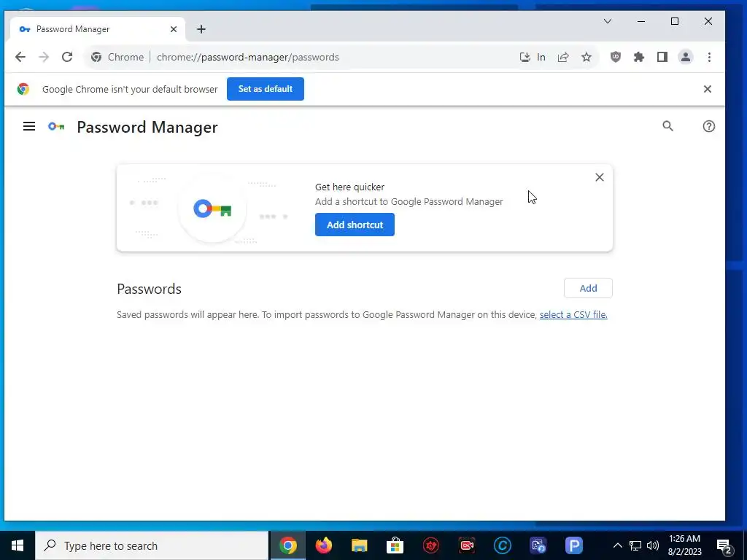Viewport: 747px width, 560px height.
Task: Open the network tray icon
Action: click(x=635, y=545)
